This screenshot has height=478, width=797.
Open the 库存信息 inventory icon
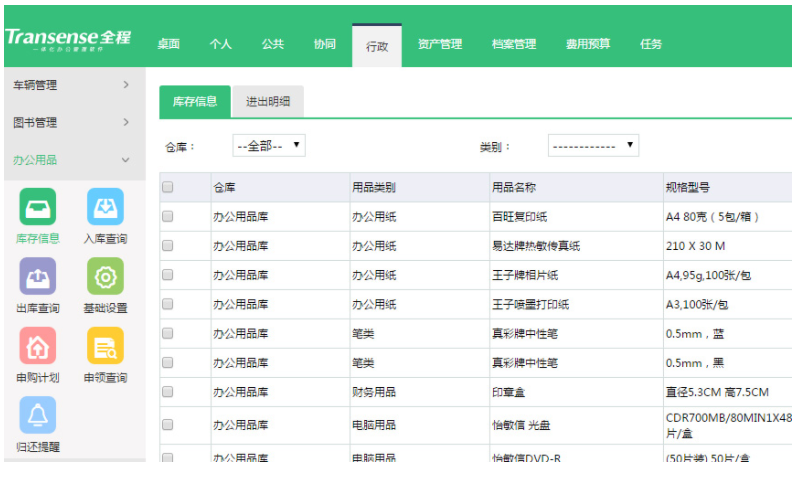(38, 207)
